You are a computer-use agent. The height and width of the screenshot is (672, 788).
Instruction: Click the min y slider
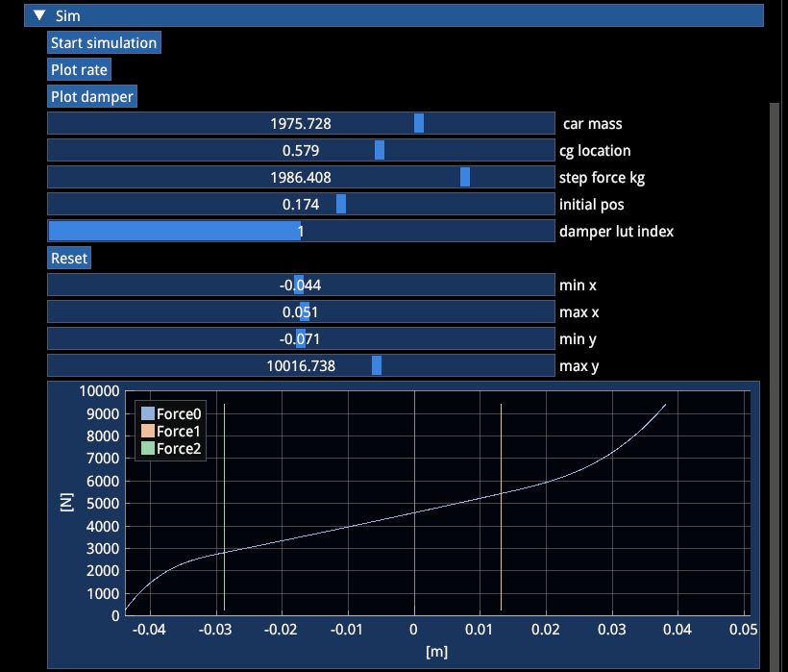click(x=301, y=339)
